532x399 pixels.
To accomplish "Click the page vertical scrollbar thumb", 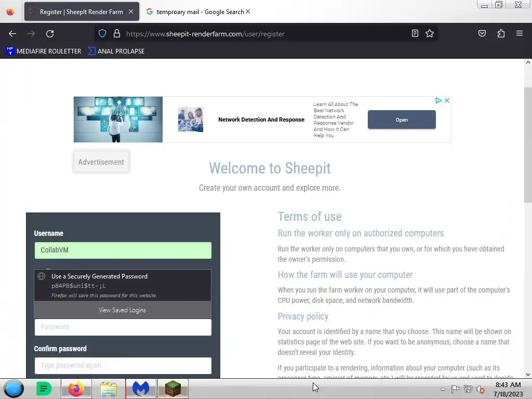I will click(528, 145).
